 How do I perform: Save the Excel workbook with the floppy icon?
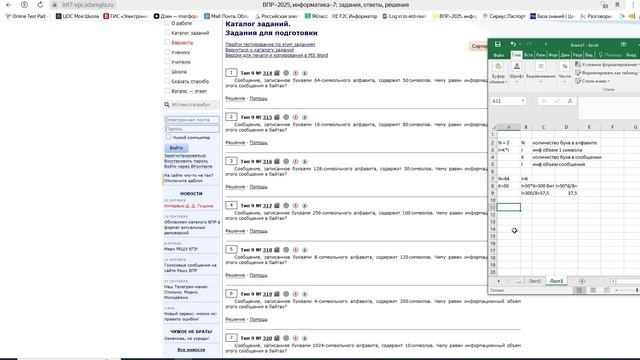(x=498, y=44)
